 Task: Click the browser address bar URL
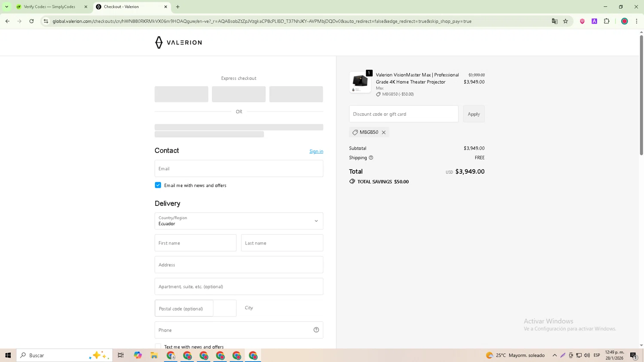click(262, 21)
